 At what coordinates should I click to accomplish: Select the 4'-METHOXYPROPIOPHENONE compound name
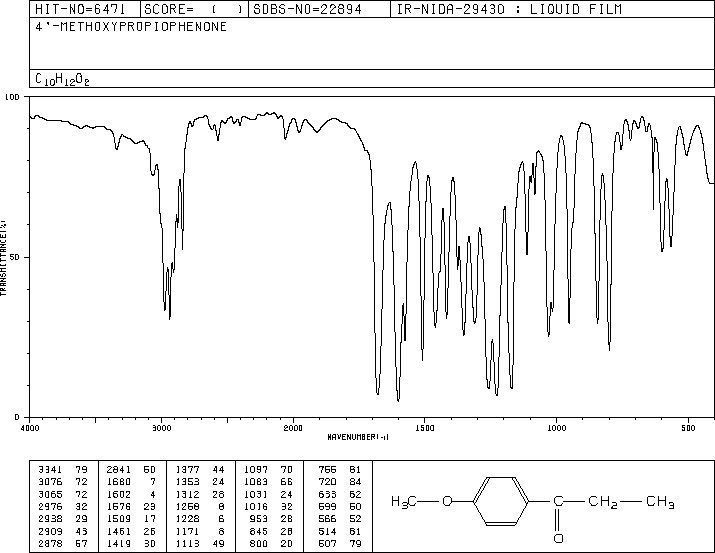[131, 27]
